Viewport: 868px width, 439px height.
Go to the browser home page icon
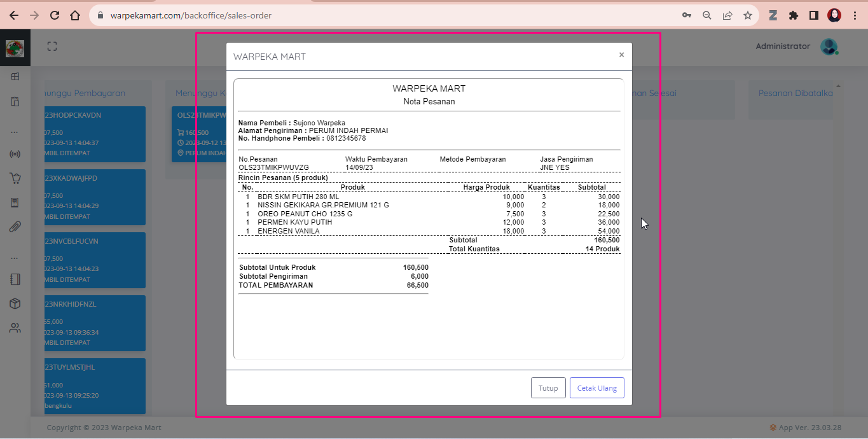(75, 15)
